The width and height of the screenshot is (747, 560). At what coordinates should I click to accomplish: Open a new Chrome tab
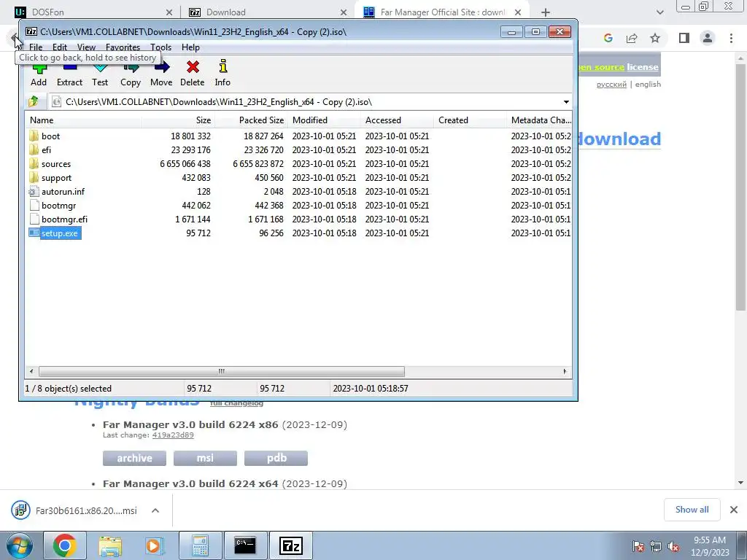(546, 12)
